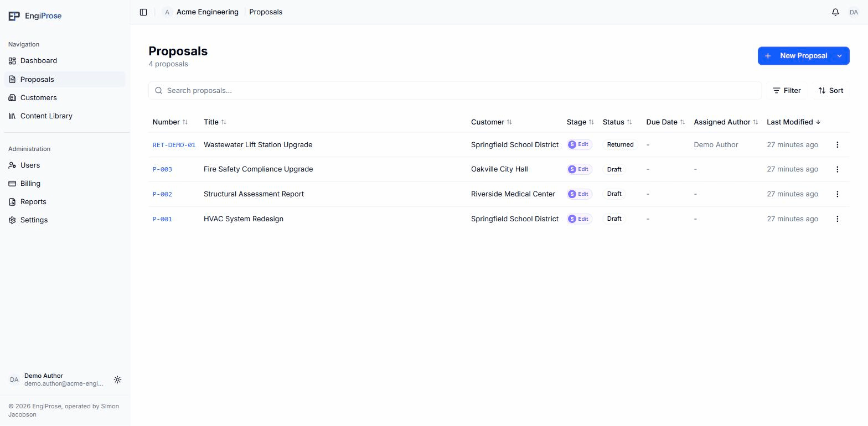Expand the New Proposal dropdown chevron
This screenshot has width=868, height=426.
click(839, 56)
